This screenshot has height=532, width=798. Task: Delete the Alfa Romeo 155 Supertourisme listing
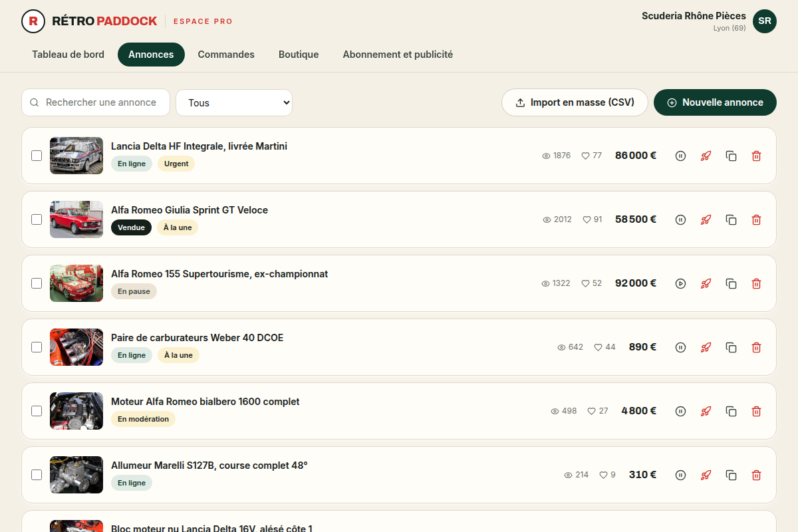756,283
